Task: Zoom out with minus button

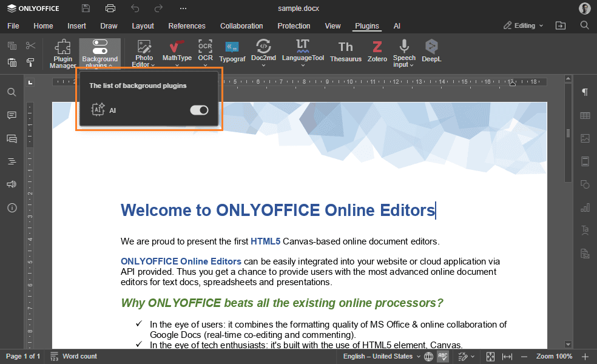Action: (524, 356)
